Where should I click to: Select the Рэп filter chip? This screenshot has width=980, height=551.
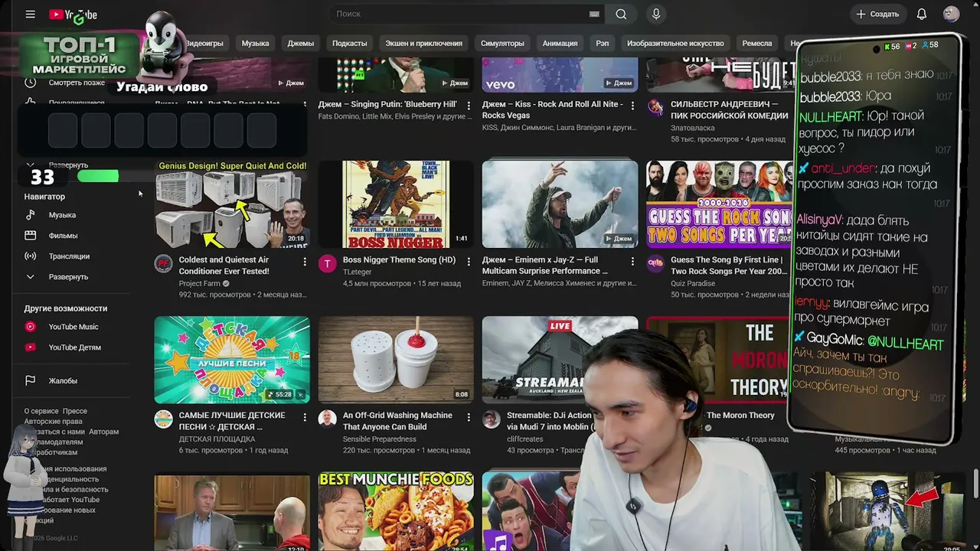603,44
